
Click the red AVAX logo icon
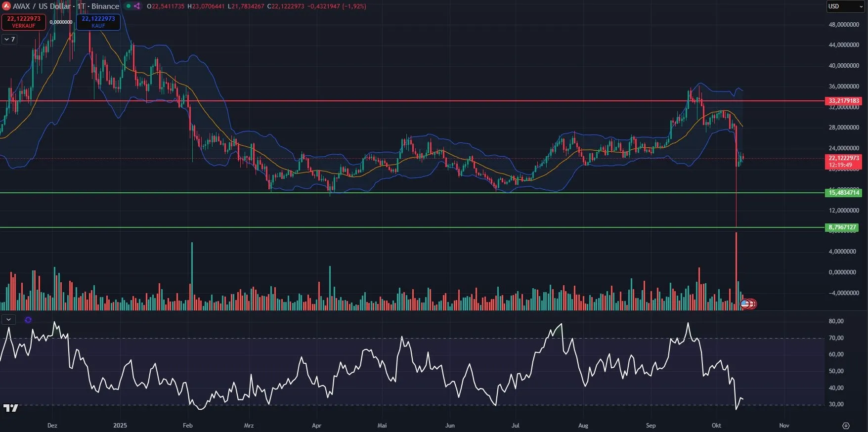pyautogui.click(x=6, y=6)
